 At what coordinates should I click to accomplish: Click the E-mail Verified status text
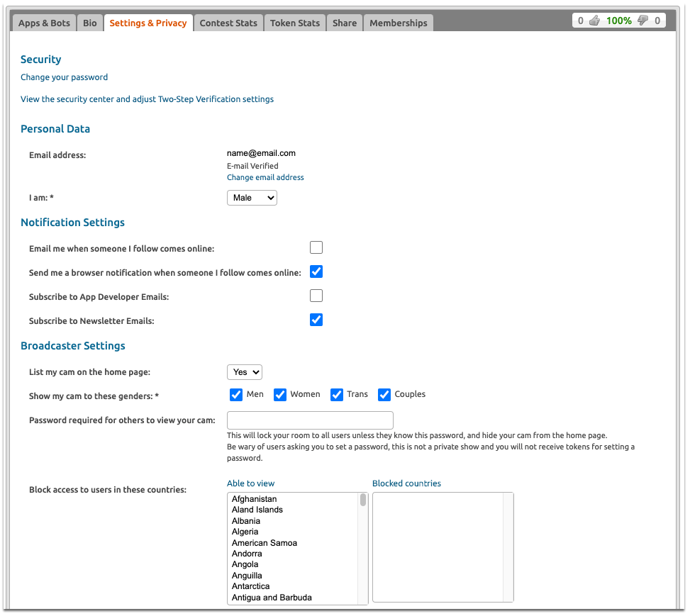point(252,166)
